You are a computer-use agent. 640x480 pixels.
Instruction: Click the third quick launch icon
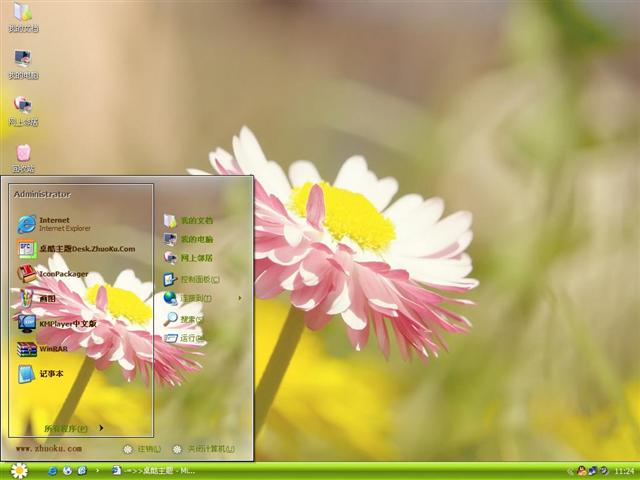click(82, 471)
